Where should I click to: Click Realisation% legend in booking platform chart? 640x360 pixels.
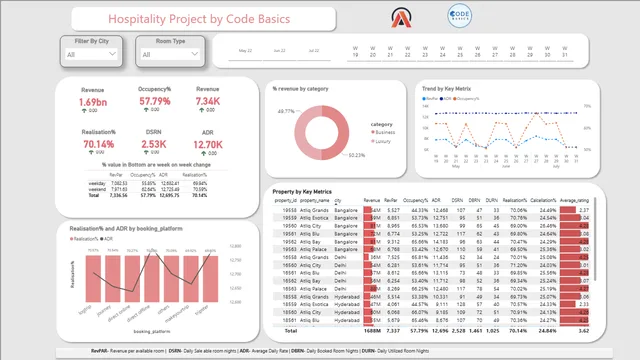click(84, 239)
